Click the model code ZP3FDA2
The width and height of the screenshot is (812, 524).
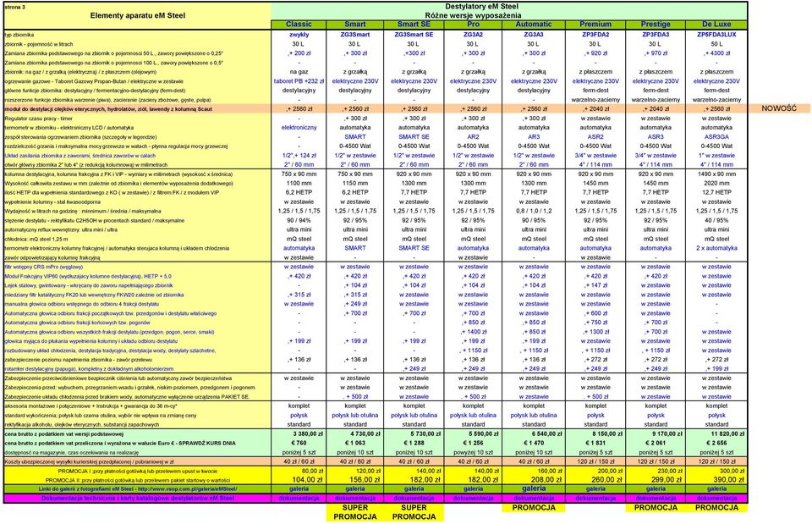(595, 35)
